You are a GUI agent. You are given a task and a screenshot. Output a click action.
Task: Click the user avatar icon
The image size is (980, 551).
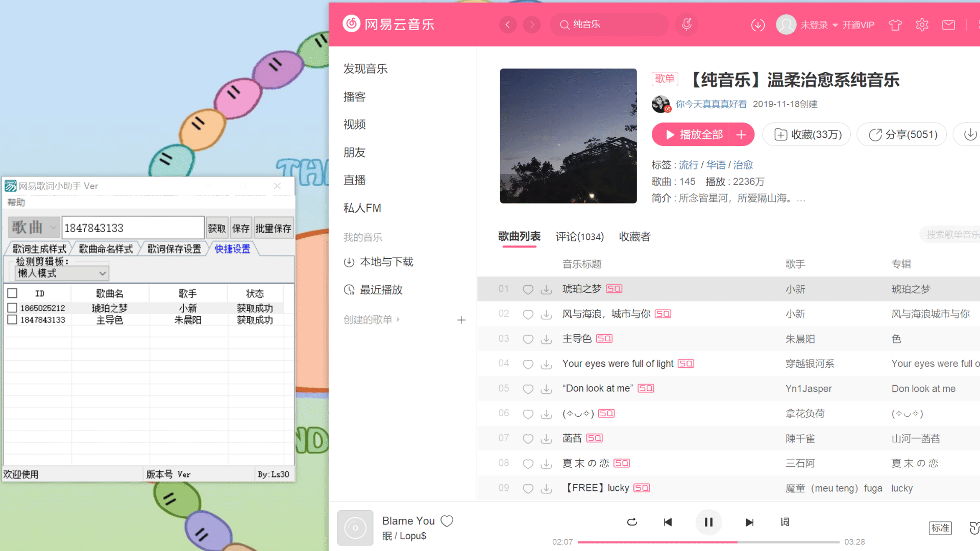coord(786,24)
